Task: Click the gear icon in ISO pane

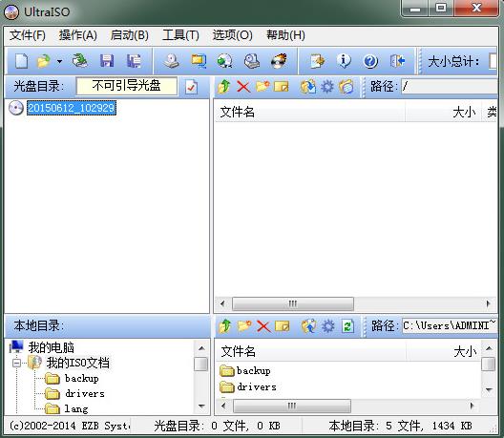Action: [x=327, y=87]
